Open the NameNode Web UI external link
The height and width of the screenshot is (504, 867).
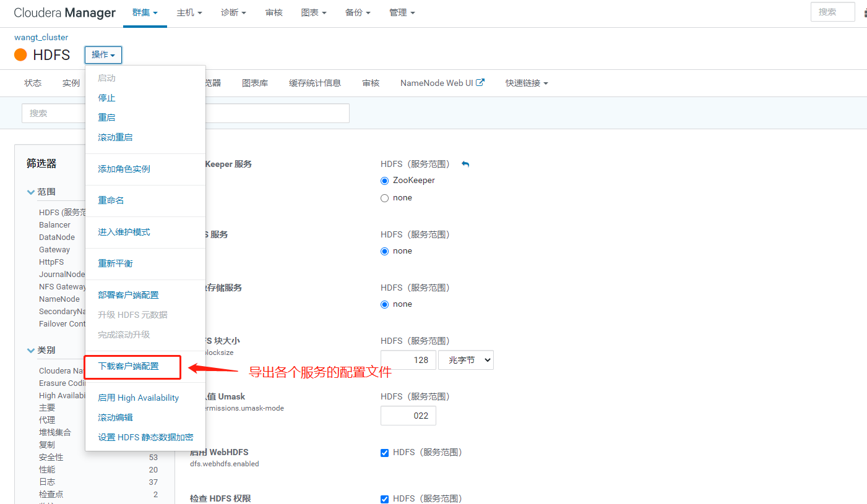point(442,83)
